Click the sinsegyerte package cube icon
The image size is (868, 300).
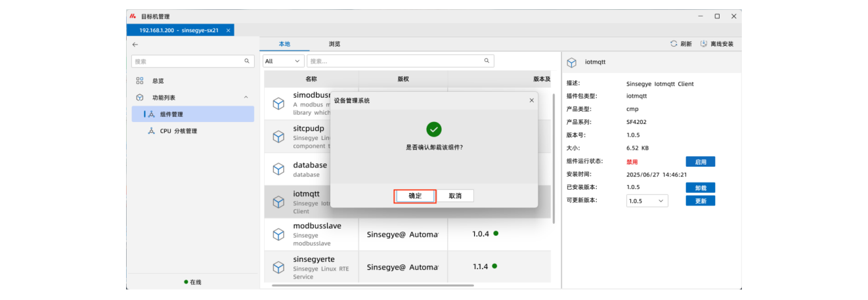pyautogui.click(x=278, y=267)
